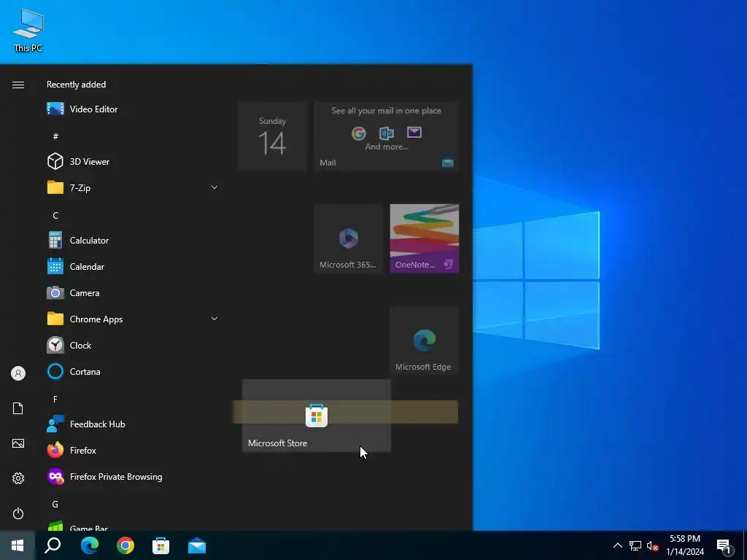The width and height of the screenshot is (747, 560).
Task: Open Microsoft Store from the taskbar
Action: pyautogui.click(x=161, y=545)
